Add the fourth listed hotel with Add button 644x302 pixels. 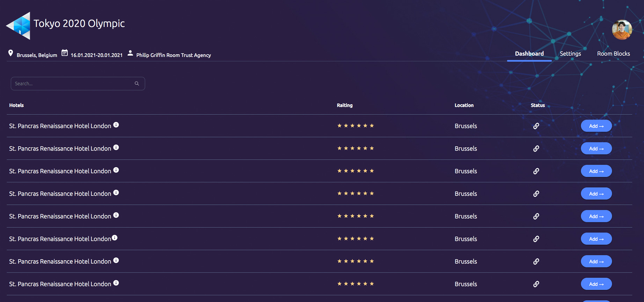[596, 194]
